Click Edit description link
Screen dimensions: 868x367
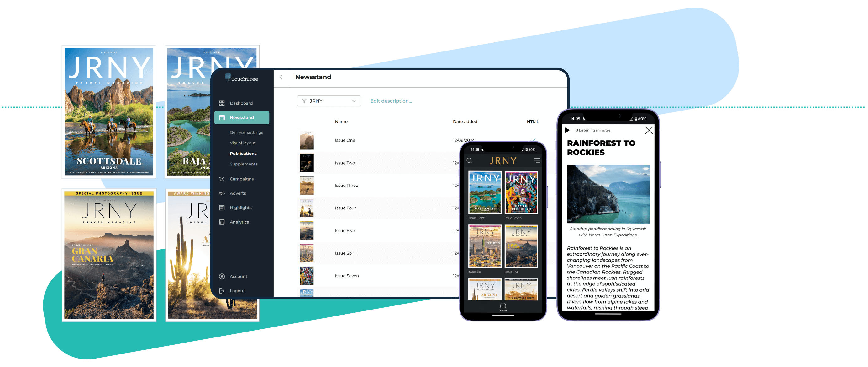[391, 101]
